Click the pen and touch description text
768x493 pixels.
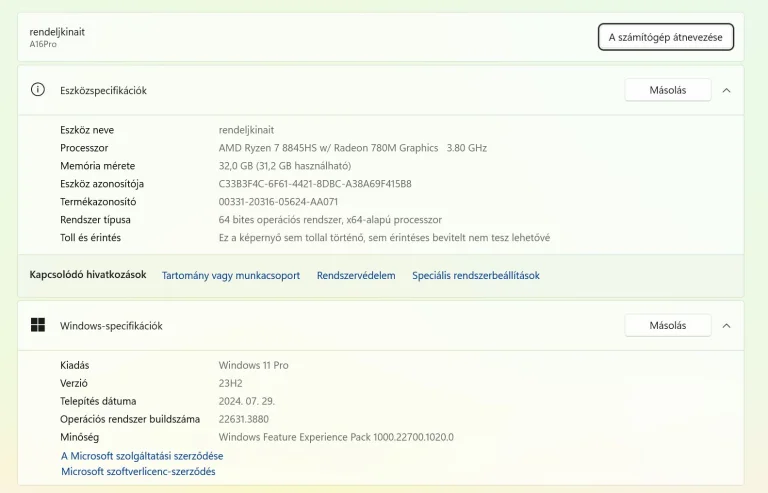coord(384,238)
